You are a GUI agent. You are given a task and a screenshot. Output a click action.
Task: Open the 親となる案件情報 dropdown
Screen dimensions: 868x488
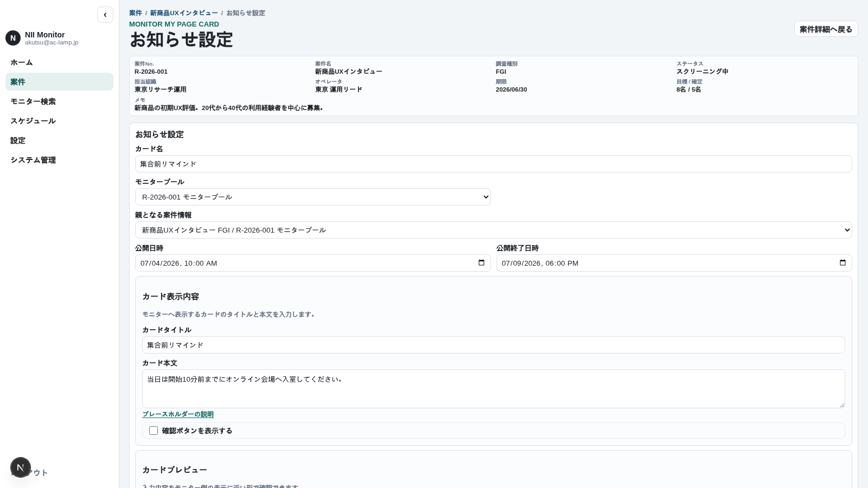tap(494, 230)
